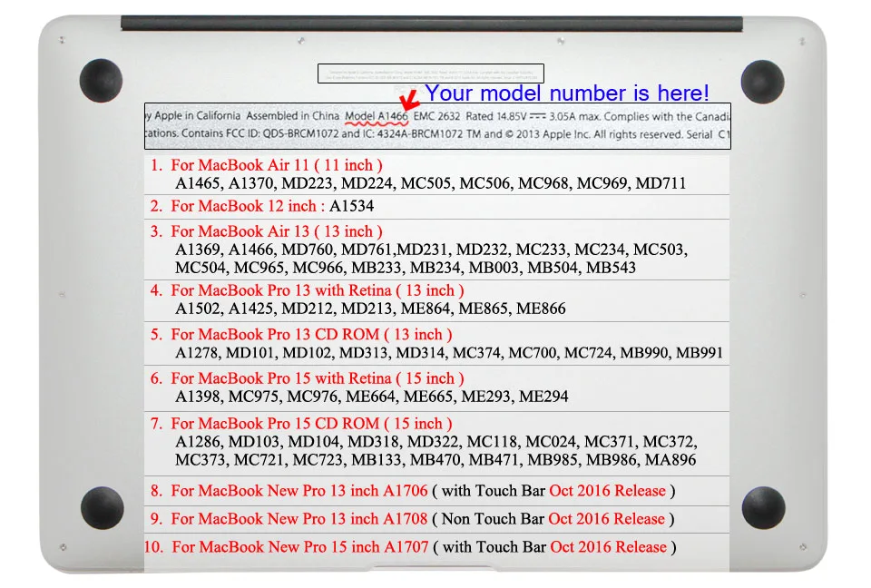Click the top-right rubber foot on the MacBook base
The height and width of the screenshot is (588, 871).
pyautogui.click(x=765, y=80)
